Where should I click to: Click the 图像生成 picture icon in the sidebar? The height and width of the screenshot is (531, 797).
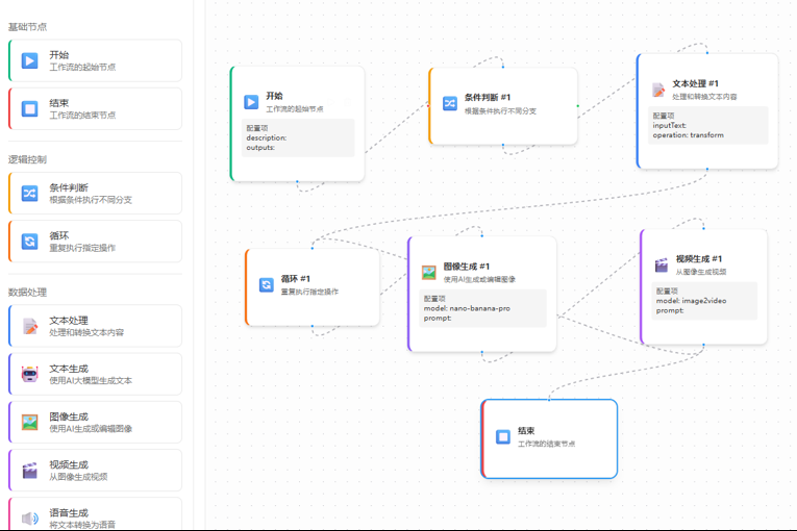[30, 422]
